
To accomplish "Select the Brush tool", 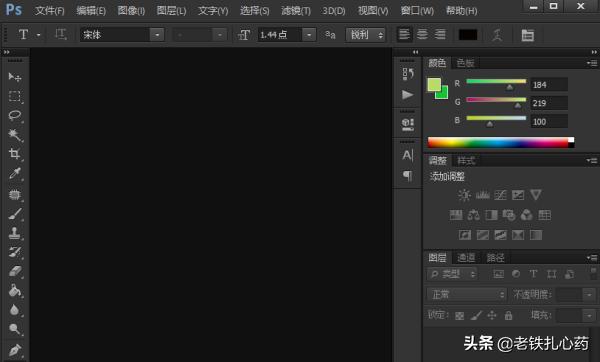I will pos(15,214).
